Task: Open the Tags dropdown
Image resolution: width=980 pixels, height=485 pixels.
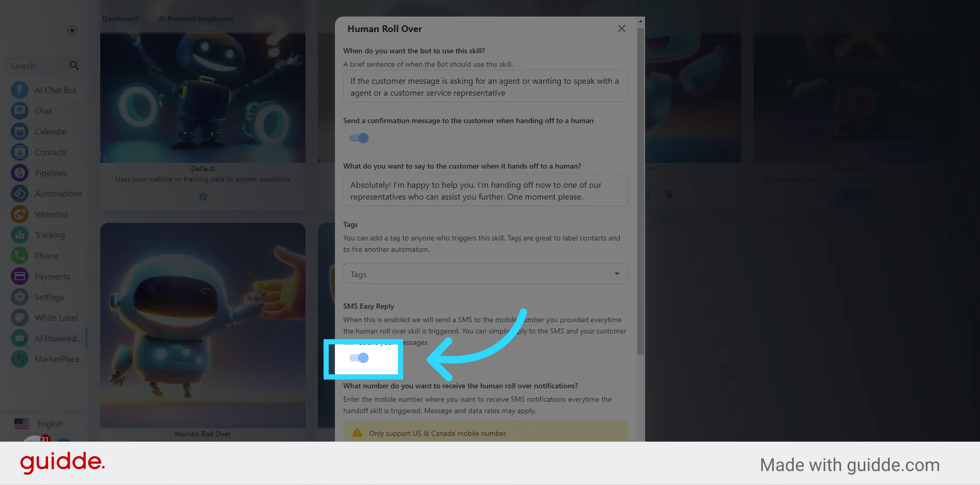Action: point(485,274)
